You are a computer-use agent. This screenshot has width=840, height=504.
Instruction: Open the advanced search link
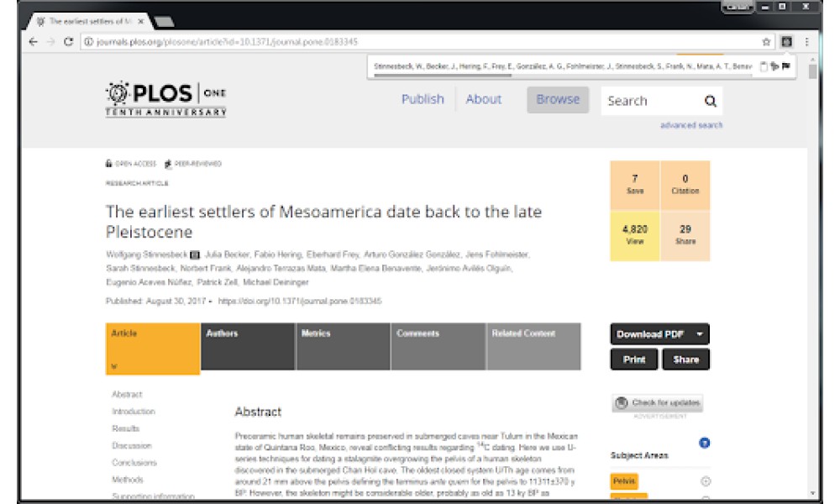(691, 125)
